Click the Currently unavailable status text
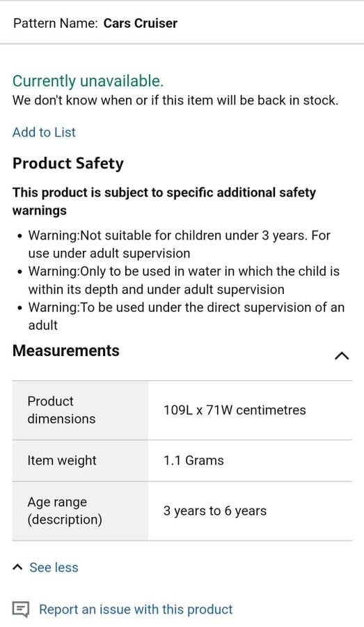Image resolution: width=364 pixels, height=627 pixels. coord(88,82)
